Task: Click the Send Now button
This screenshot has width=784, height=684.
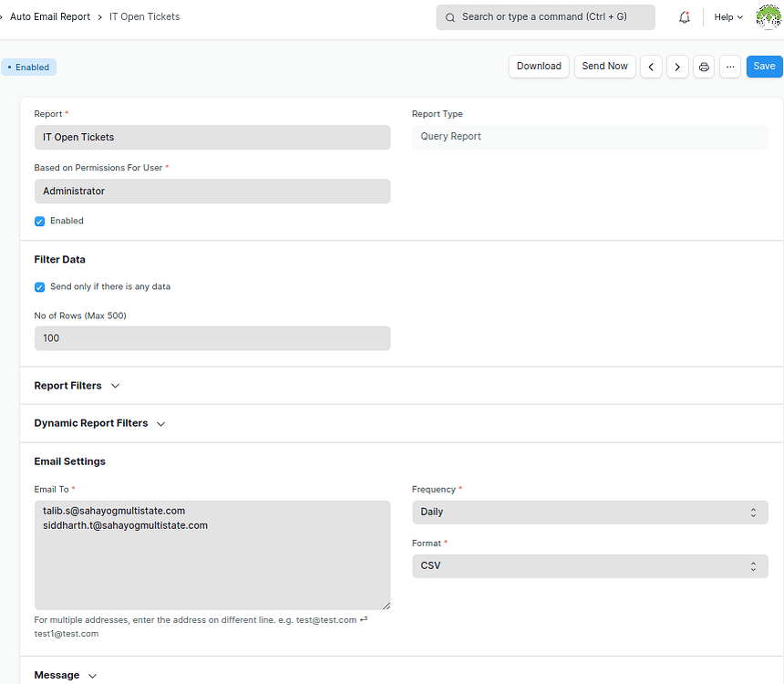Action: pyautogui.click(x=604, y=67)
